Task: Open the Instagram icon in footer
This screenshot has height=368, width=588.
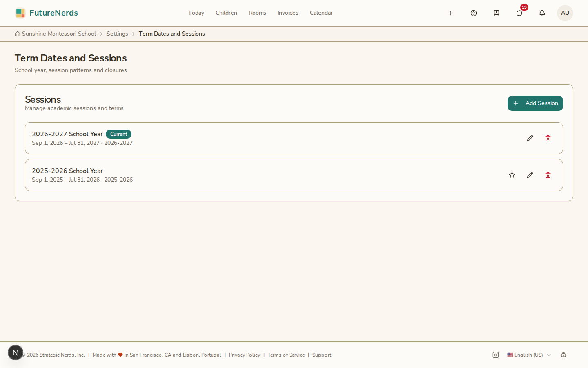Action: (496, 355)
